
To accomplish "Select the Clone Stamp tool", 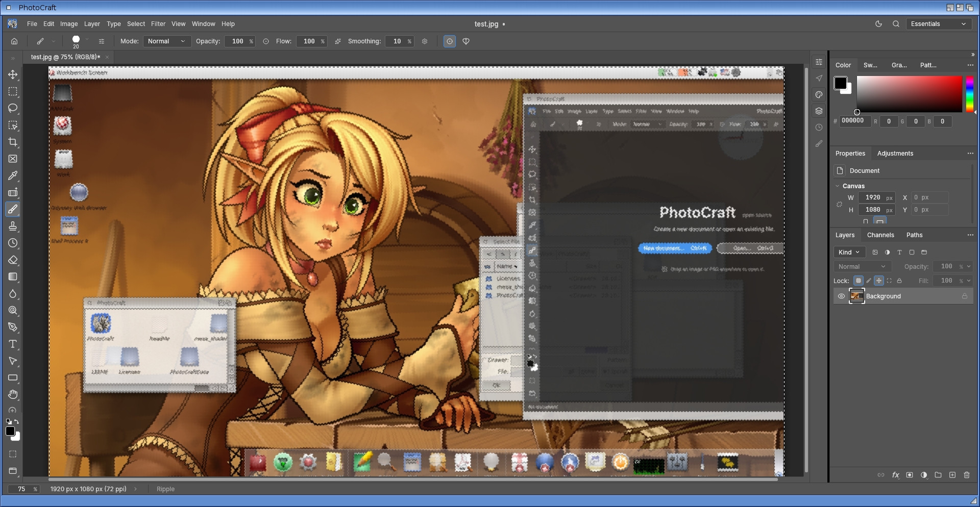I will tap(13, 226).
